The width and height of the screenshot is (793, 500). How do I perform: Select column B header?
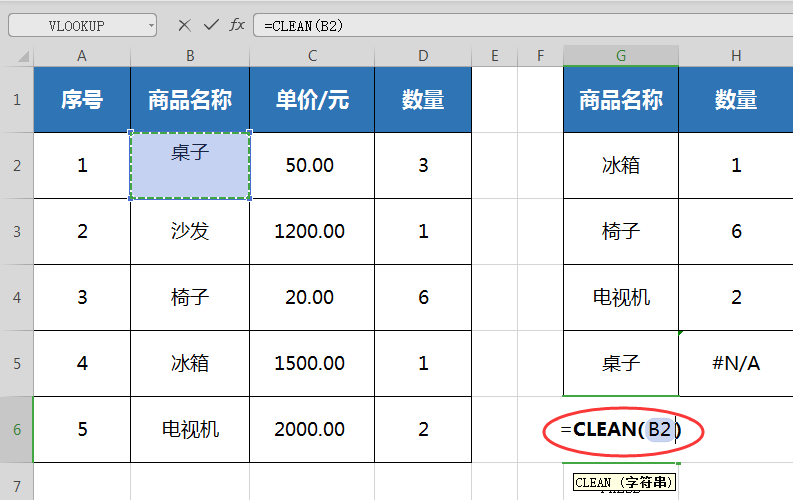pyautogui.click(x=190, y=56)
